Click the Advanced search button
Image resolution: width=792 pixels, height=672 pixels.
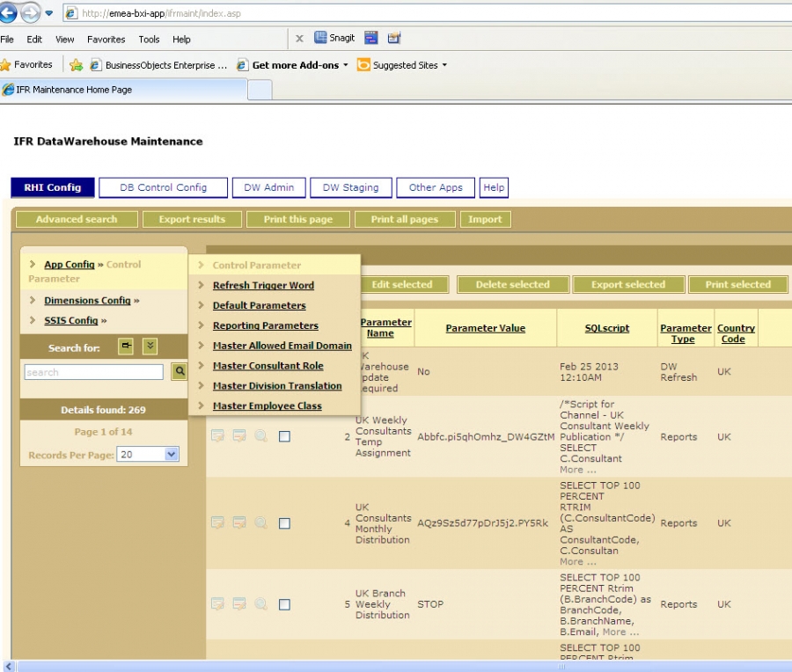coord(77,219)
